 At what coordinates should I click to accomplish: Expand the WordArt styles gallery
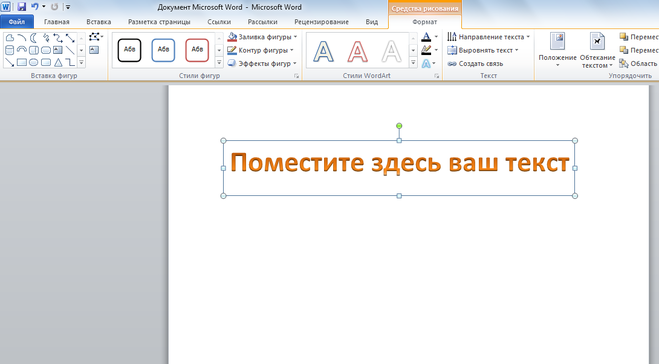(x=413, y=63)
